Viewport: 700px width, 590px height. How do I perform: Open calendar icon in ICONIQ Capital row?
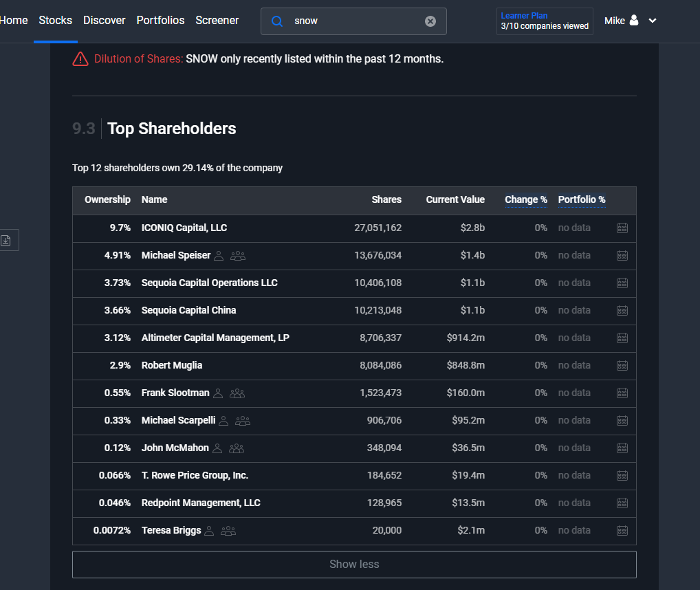click(622, 228)
